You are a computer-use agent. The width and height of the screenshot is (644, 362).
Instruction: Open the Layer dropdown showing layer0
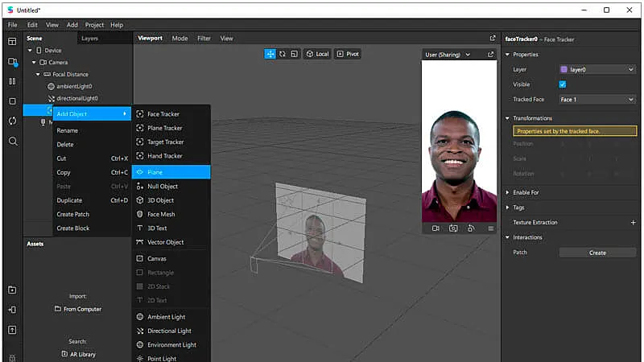pyautogui.click(x=597, y=70)
